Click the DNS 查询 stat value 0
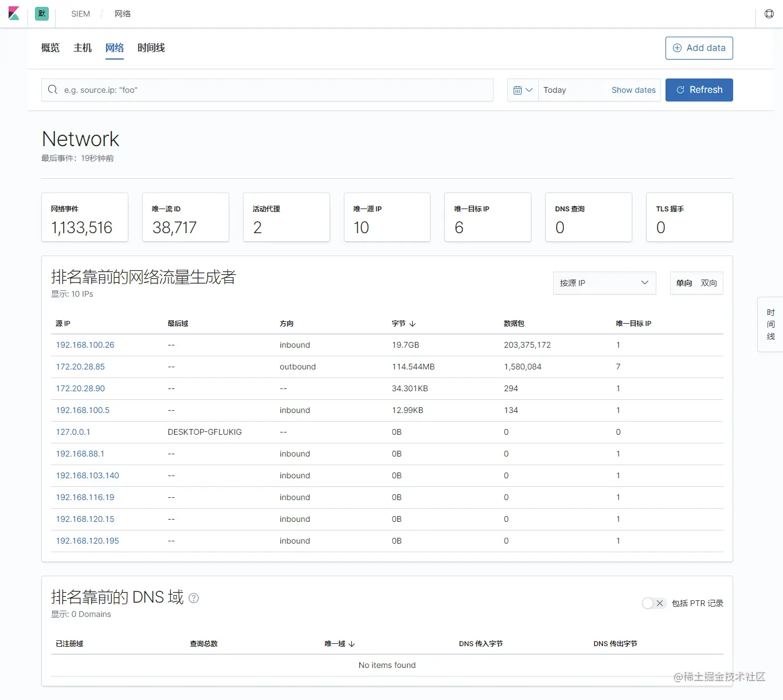The width and height of the screenshot is (783, 700). [x=560, y=228]
